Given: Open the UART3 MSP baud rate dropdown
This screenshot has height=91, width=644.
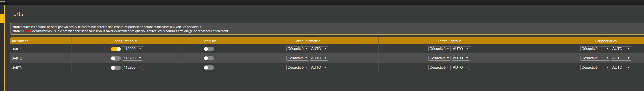Looking at the screenshot, I should pyautogui.click(x=132, y=68).
